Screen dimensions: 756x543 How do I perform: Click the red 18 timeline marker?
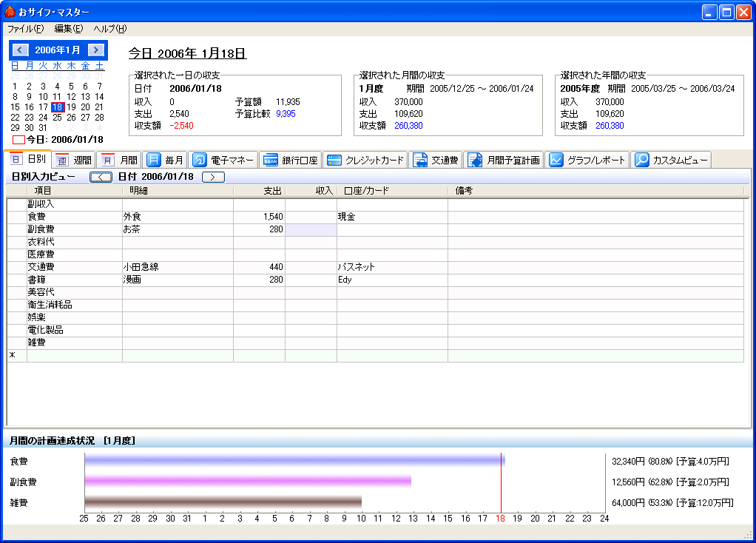pos(501,519)
